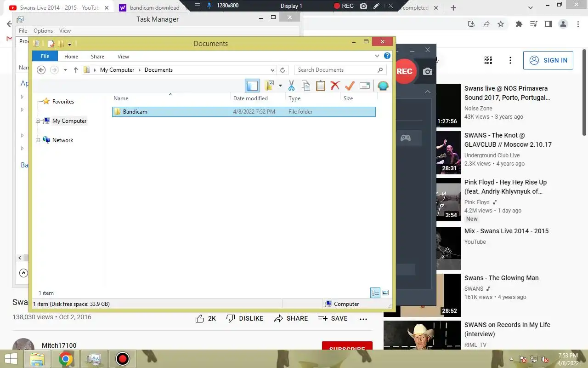Click the Copy icon in Explorer toolbar
The height and width of the screenshot is (368, 588).
coord(306,86)
